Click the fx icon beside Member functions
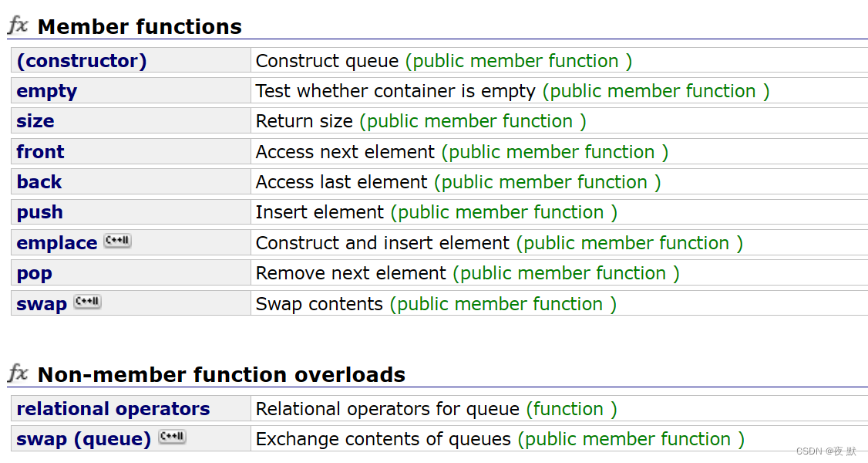This screenshot has width=868, height=463. (18, 25)
